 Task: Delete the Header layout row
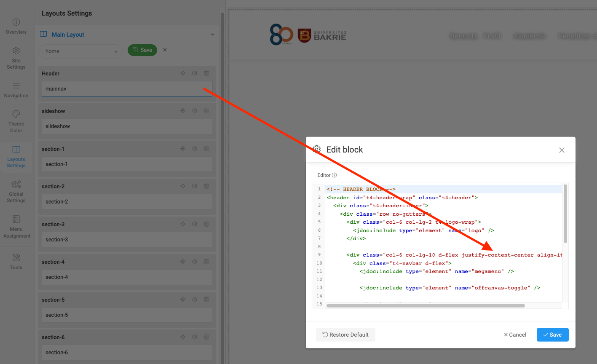tap(206, 73)
